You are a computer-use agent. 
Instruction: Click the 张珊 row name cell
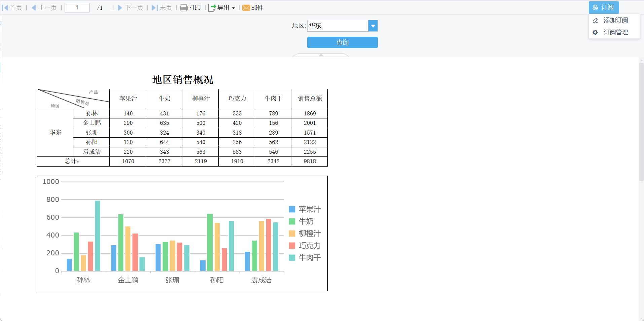pos(92,133)
